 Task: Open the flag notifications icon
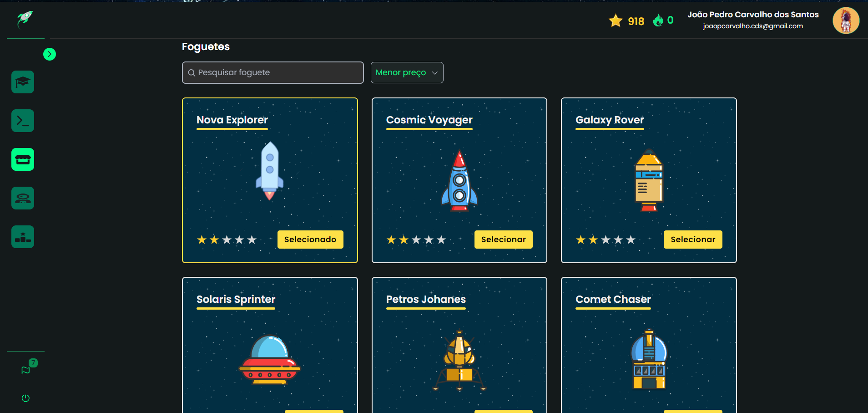coord(25,370)
